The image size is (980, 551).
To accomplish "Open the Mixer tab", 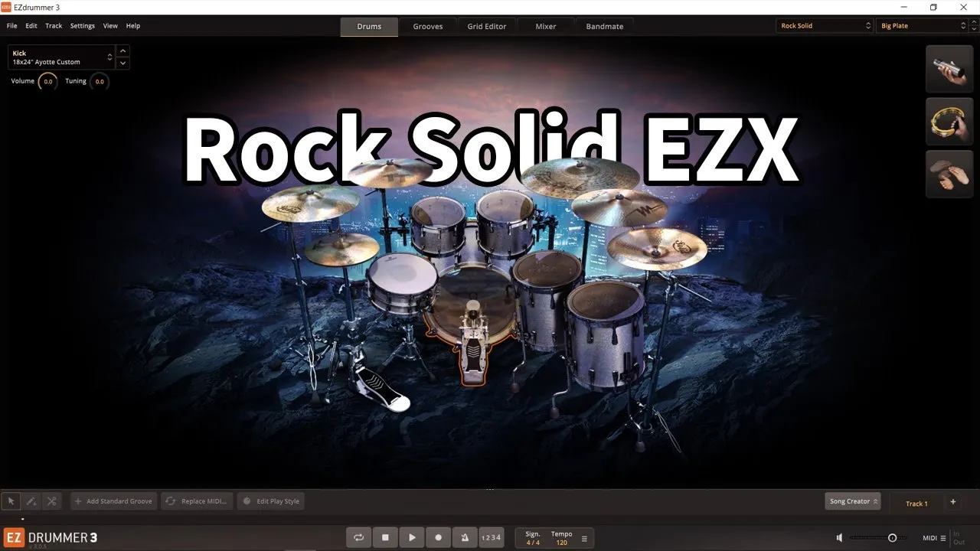I will 546,26.
